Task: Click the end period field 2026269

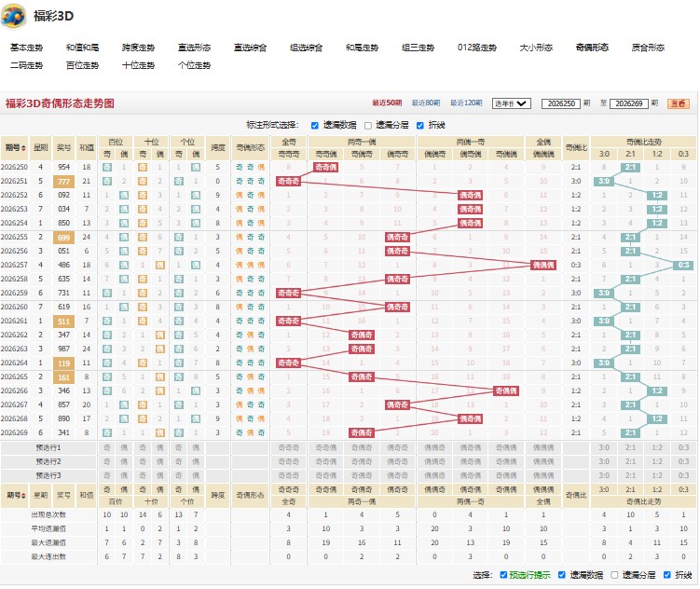Action: (628, 103)
